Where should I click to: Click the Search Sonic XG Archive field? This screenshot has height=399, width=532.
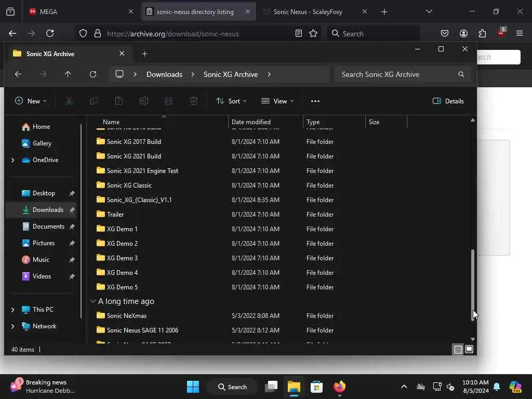point(403,74)
